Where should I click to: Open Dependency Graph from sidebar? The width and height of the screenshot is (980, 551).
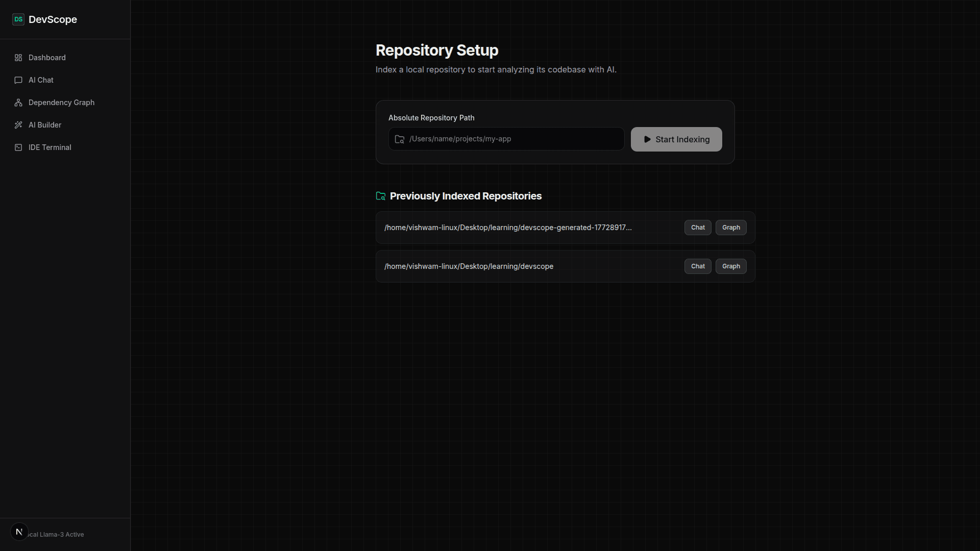coord(65,103)
